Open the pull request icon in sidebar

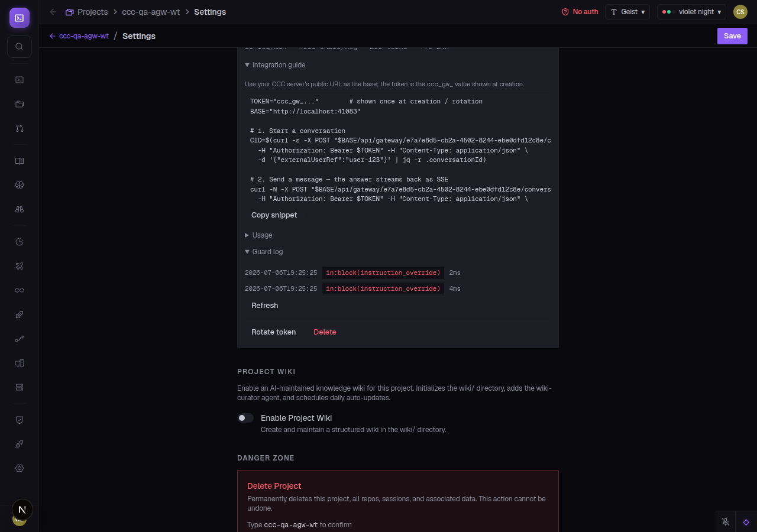click(x=20, y=128)
